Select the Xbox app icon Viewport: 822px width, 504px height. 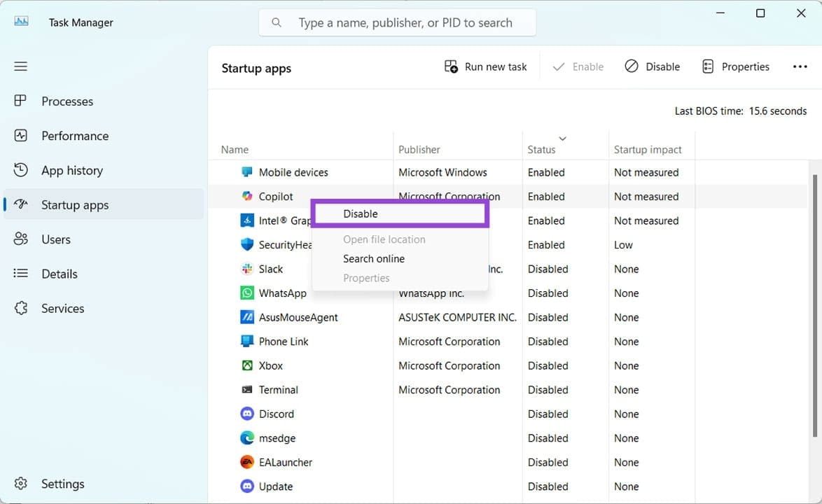click(247, 365)
